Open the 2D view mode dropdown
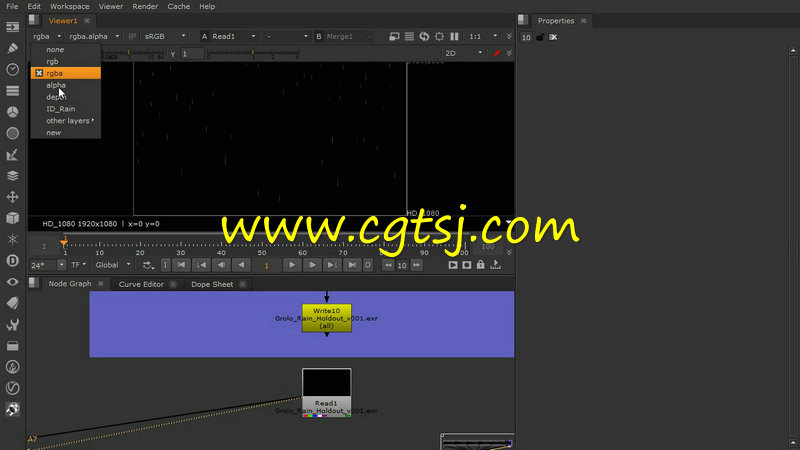 pyautogui.click(x=463, y=53)
